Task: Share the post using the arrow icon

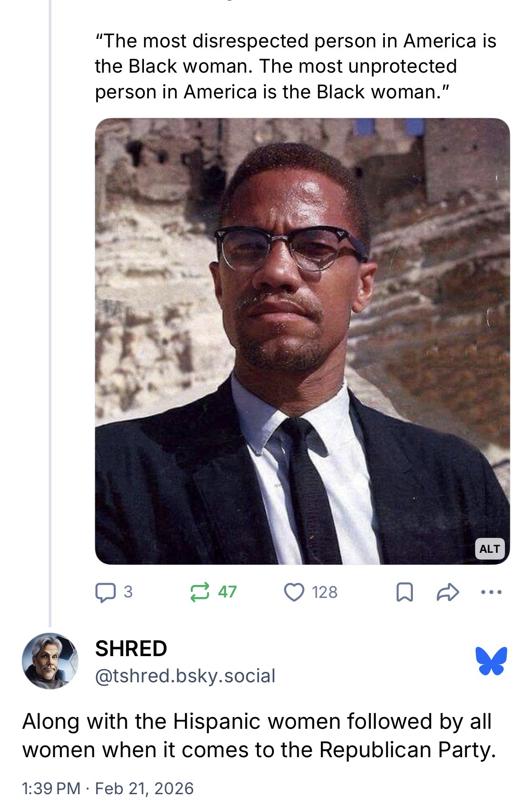Action: tap(448, 592)
